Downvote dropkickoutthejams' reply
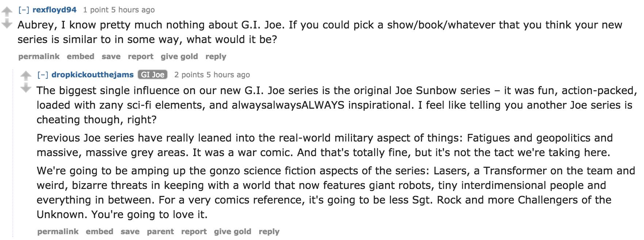Screen dimensions: 644x240 point(26,88)
